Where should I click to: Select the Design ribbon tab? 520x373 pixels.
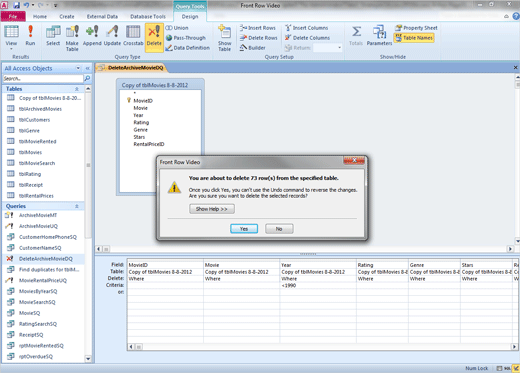(x=190, y=16)
